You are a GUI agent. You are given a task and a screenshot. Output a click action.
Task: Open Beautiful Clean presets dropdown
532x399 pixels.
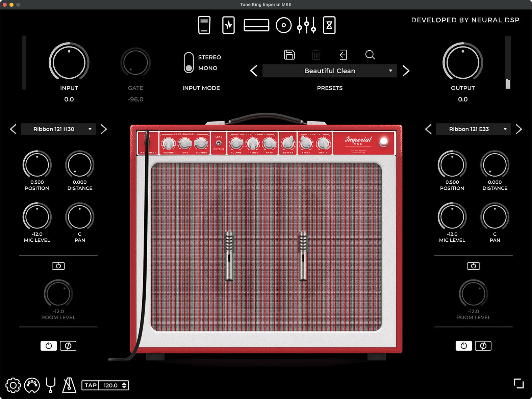coord(330,71)
